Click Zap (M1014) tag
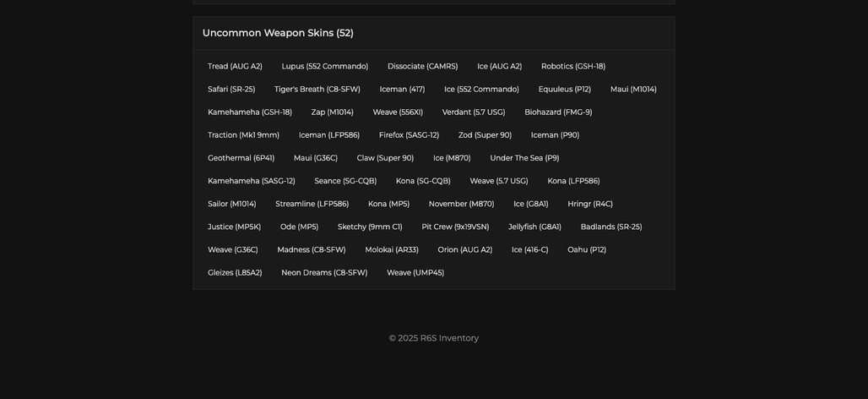Viewport: 868px width, 399px height. pyautogui.click(x=332, y=112)
